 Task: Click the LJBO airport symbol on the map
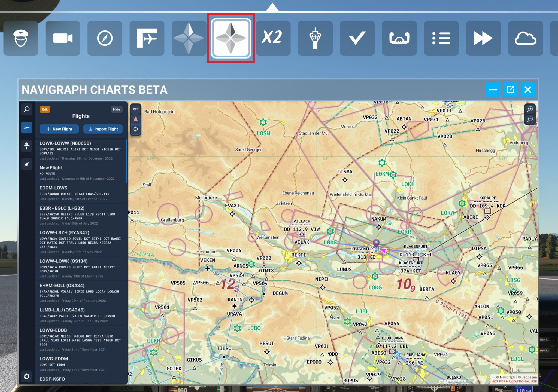click(x=237, y=328)
